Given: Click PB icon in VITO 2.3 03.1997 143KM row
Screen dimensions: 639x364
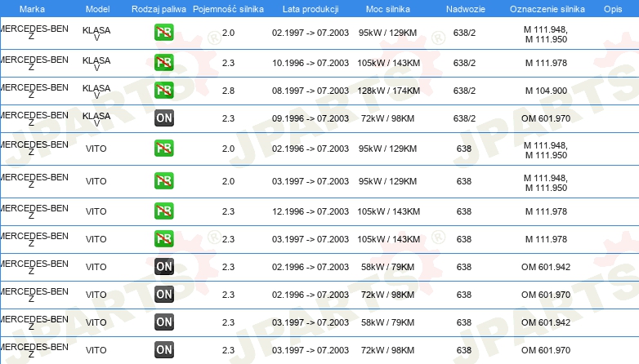Looking at the screenshot, I should [163, 238].
